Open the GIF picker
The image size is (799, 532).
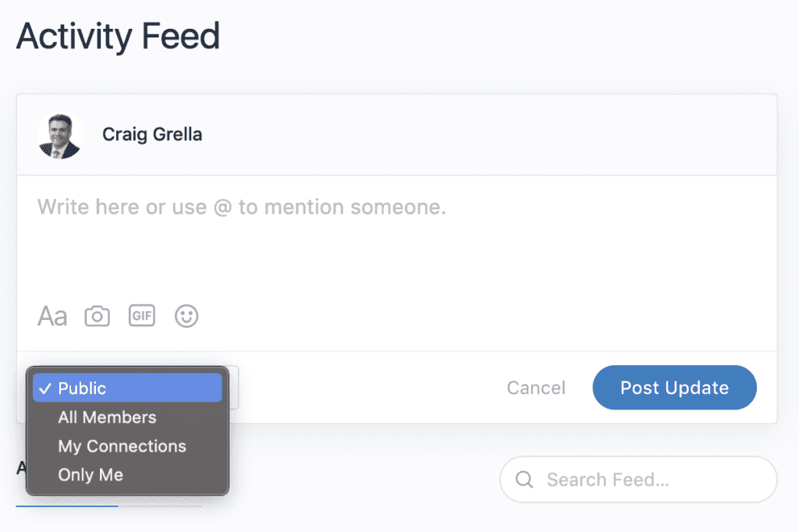point(142,315)
